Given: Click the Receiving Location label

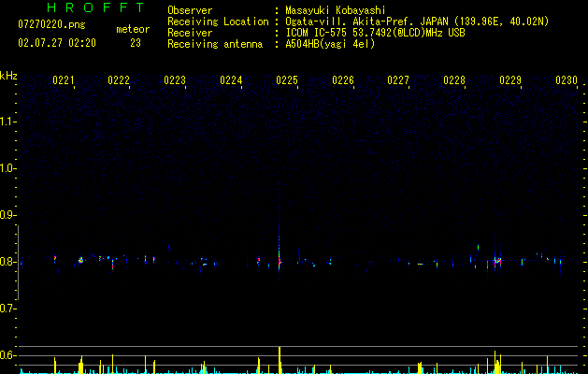Looking at the screenshot, I should click(x=218, y=22).
